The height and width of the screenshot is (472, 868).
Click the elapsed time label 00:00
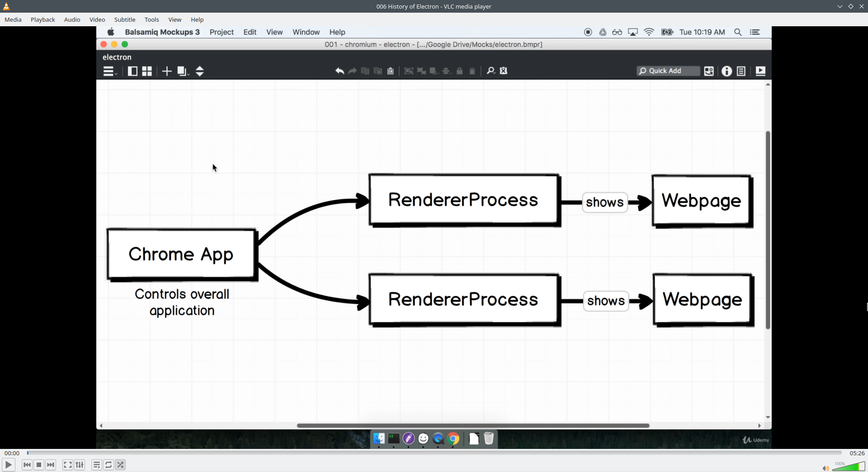tap(12, 453)
